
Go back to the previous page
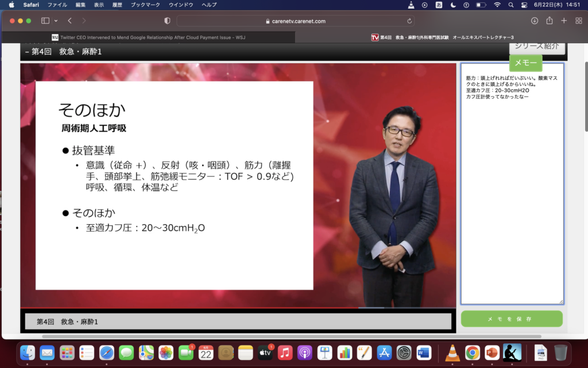69,21
